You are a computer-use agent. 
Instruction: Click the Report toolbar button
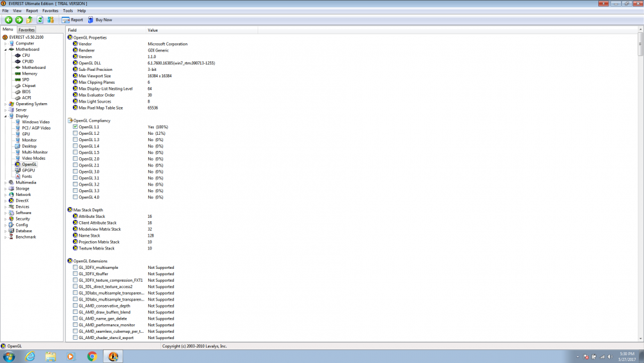click(72, 20)
